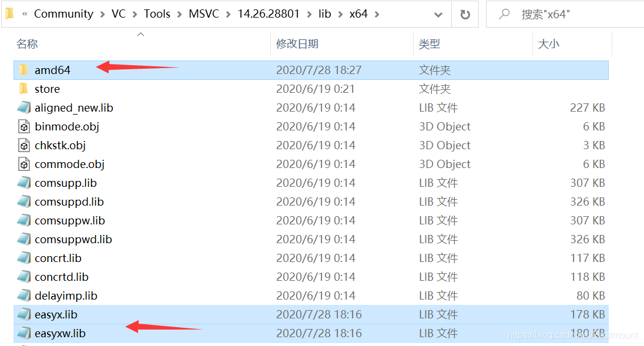Navigate to the VC breadcrumb
This screenshot has height=346, width=644.
pos(119,14)
